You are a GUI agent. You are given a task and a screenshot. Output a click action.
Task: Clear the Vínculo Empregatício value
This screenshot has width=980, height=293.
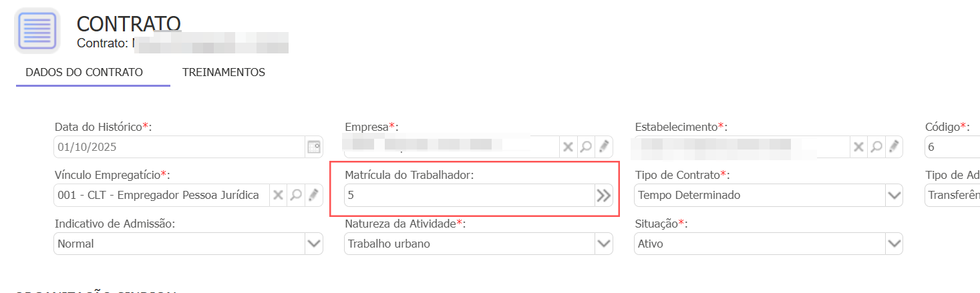coord(278,196)
